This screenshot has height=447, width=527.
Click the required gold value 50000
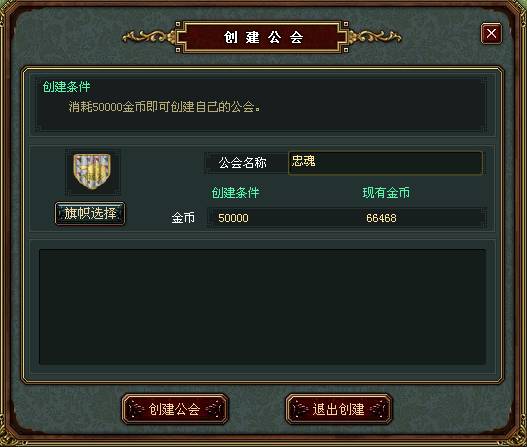(233, 218)
